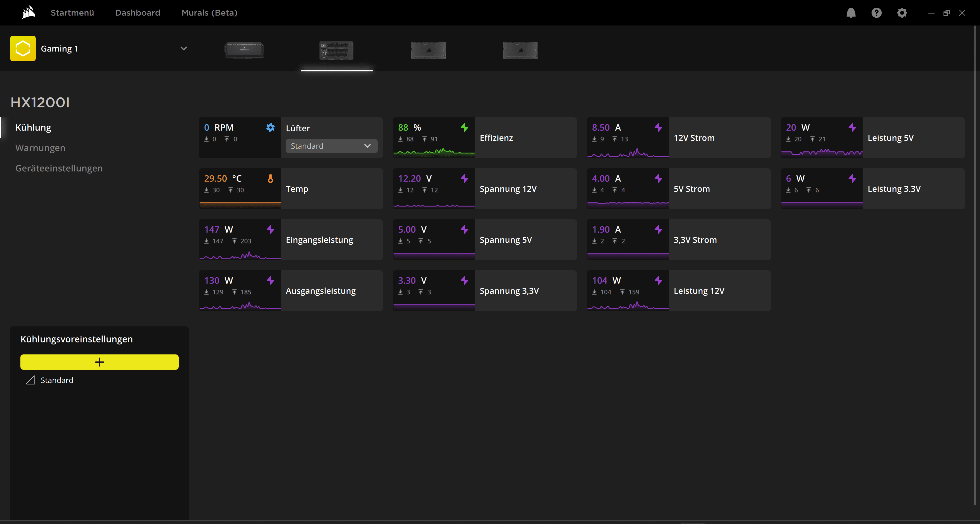The height and width of the screenshot is (524, 980).
Task: Click the Effizienz tile label
Action: (496, 137)
